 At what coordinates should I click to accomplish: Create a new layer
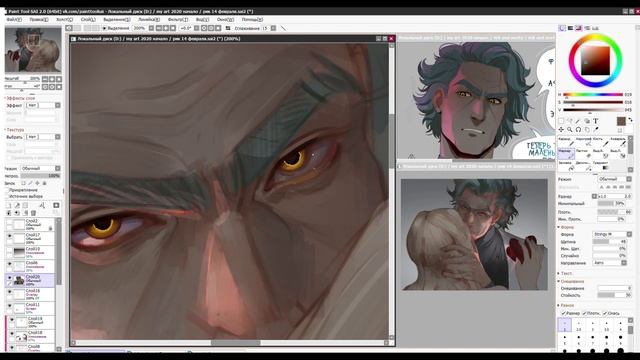point(9,205)
